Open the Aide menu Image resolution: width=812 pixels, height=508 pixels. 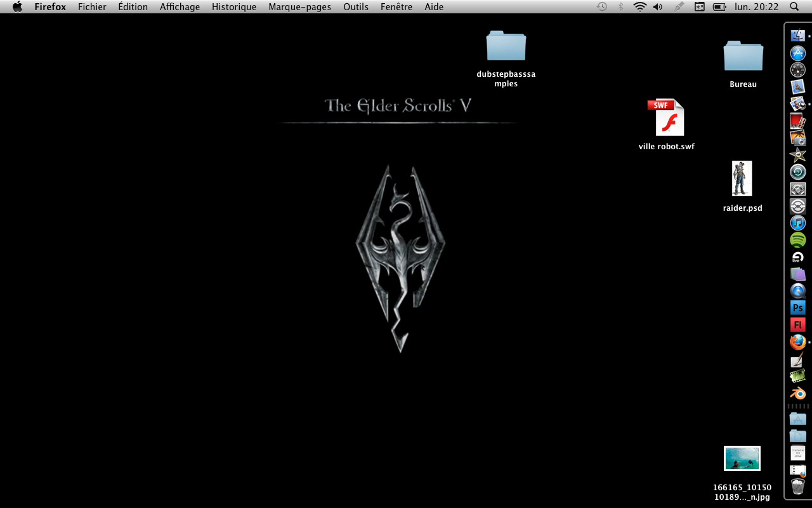point(434,7)
